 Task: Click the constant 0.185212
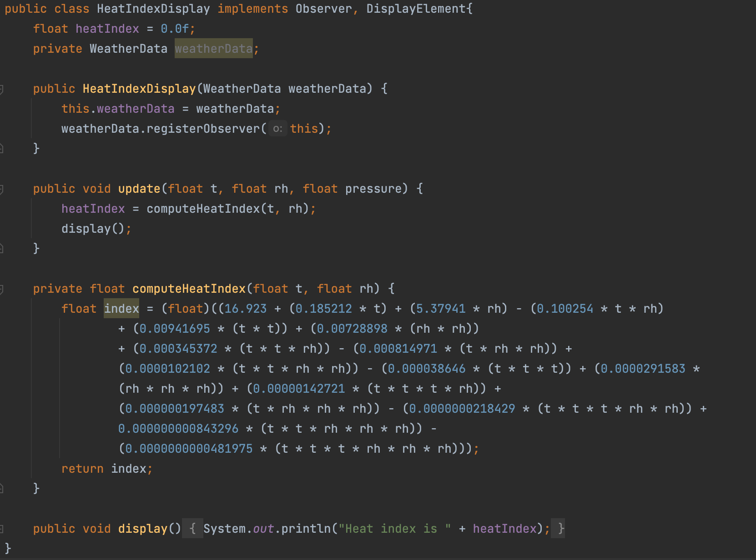[x=323, y=309]
